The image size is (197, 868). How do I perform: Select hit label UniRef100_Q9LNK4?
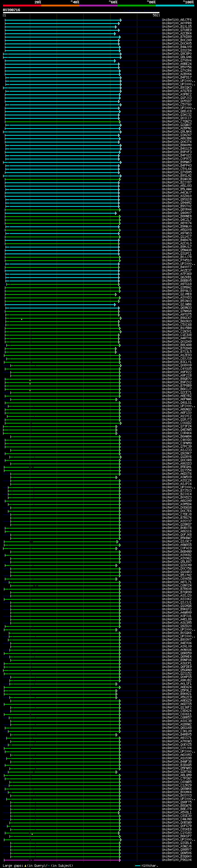click(177, 132)
